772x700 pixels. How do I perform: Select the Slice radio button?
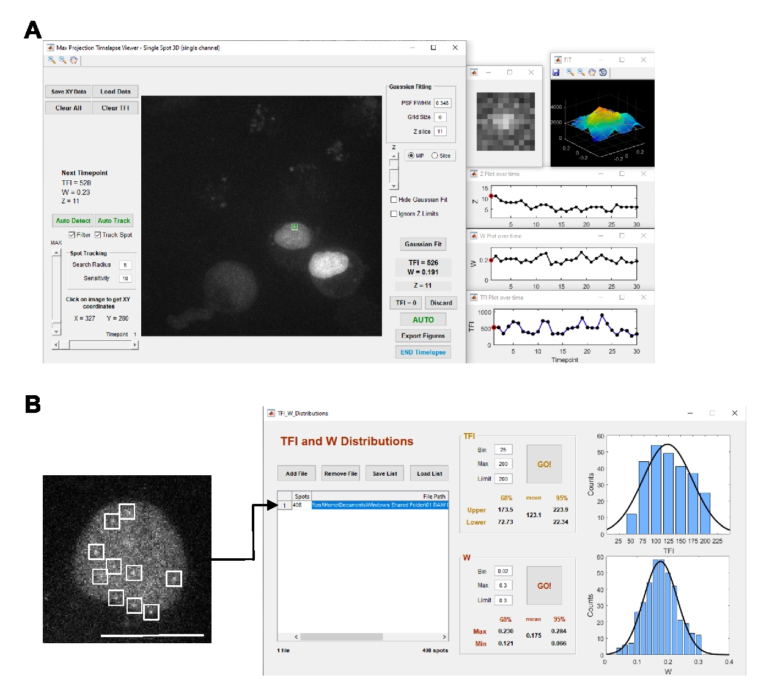(x=435, y=156)
